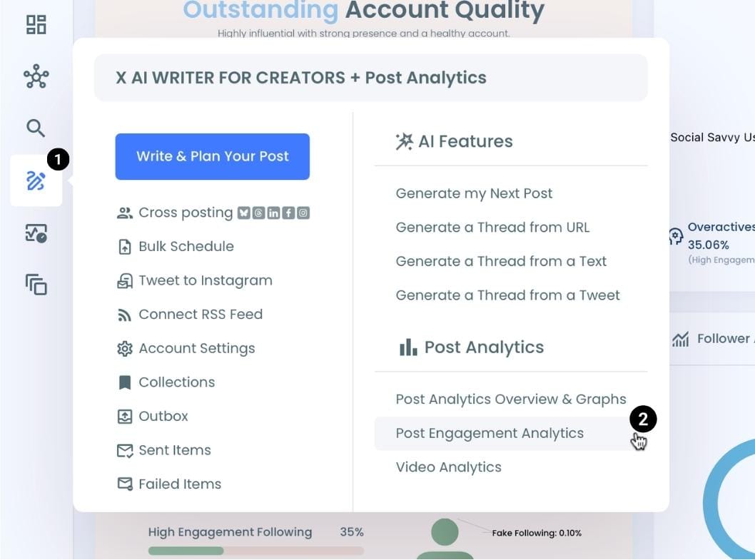Open the Outbox menu item

(x=162, y=416)
